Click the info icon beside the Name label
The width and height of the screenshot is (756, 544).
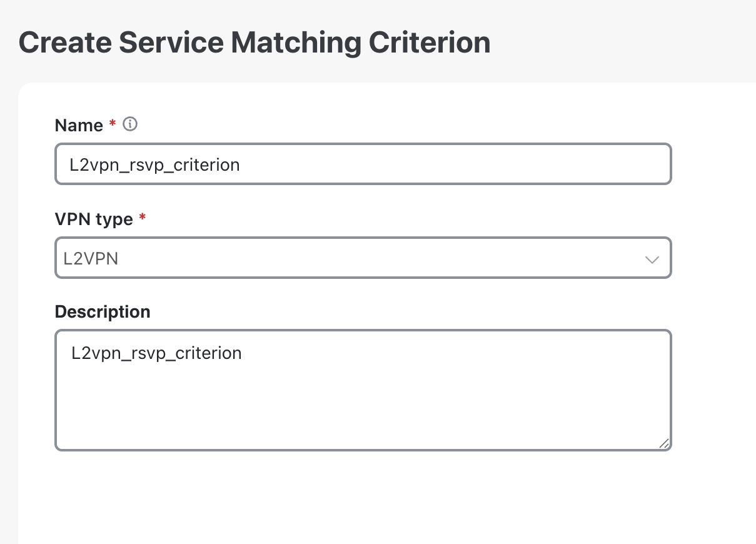pyautogui.click(x=129, y=124)
